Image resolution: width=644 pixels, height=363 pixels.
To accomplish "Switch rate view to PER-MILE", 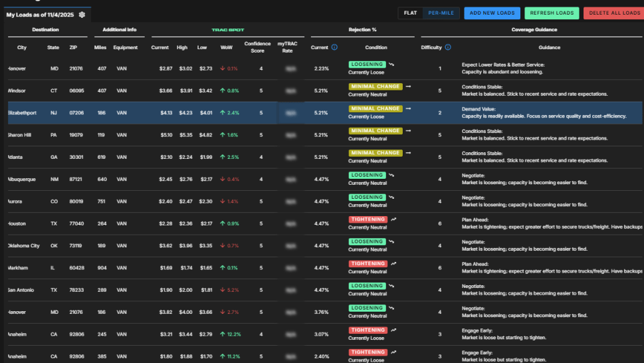I will point(441,13).
